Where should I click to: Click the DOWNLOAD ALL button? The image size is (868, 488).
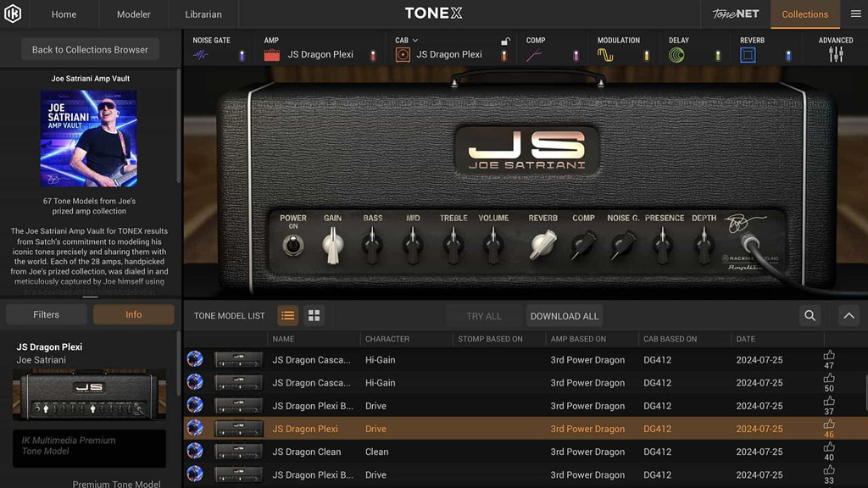coord(564,316)
